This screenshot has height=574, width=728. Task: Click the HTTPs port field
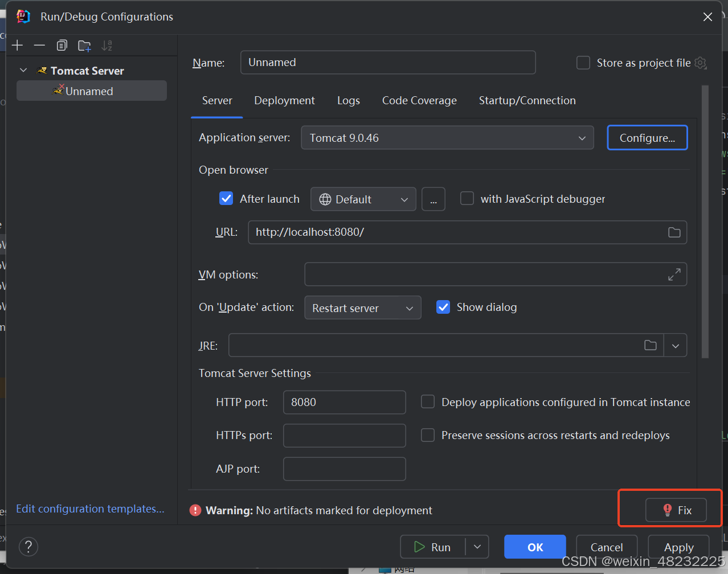click(345, 436)
